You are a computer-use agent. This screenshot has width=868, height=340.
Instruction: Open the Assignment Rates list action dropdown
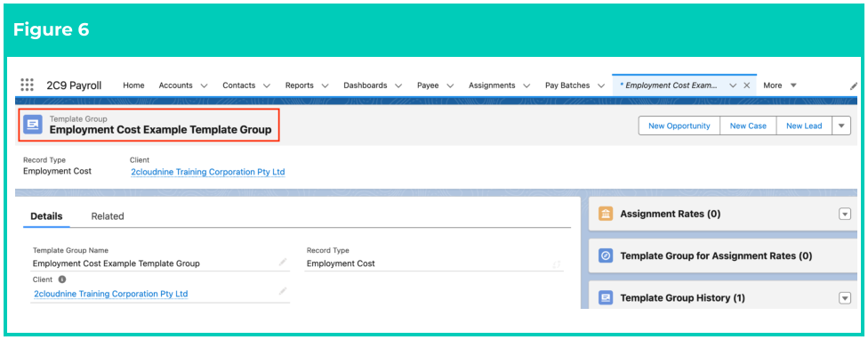(x=845, y=215)
